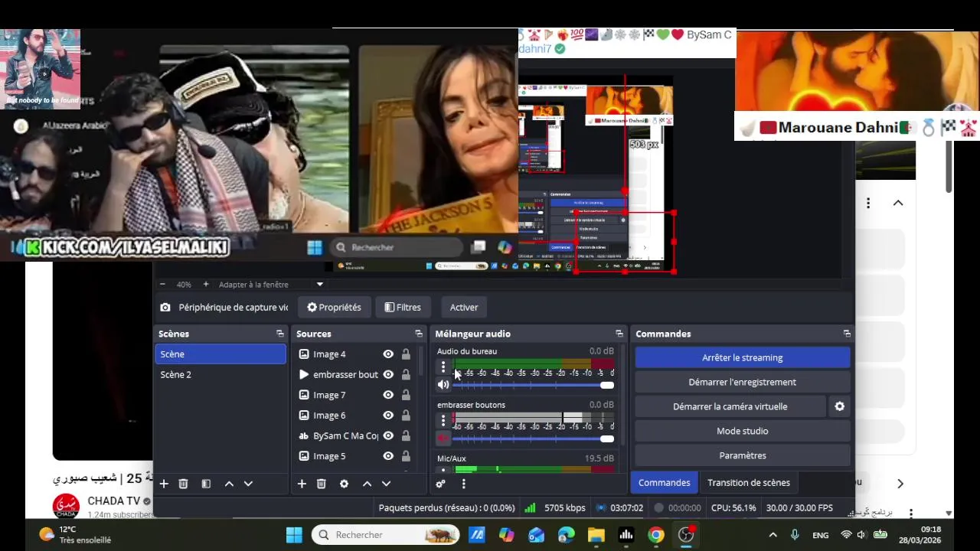Open advanced audio properties gears icon
980x551 pixels.
coord(440,484)
